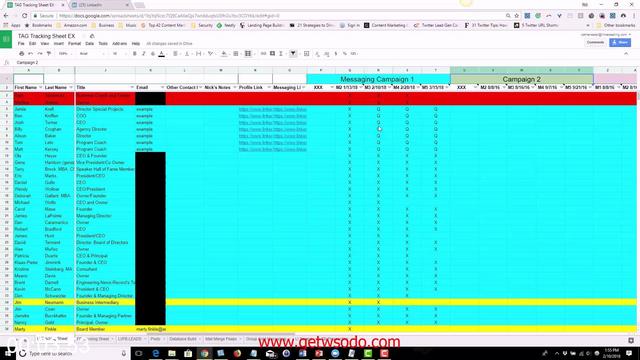This screenshot has height=360, width=640.
Task: Open font size dropdown
Action: tap(119, 53)
